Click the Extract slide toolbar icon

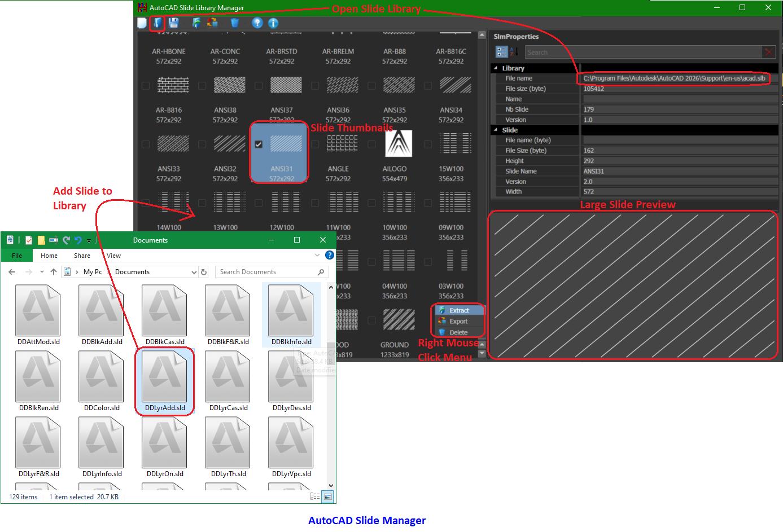tap(196, 23)
